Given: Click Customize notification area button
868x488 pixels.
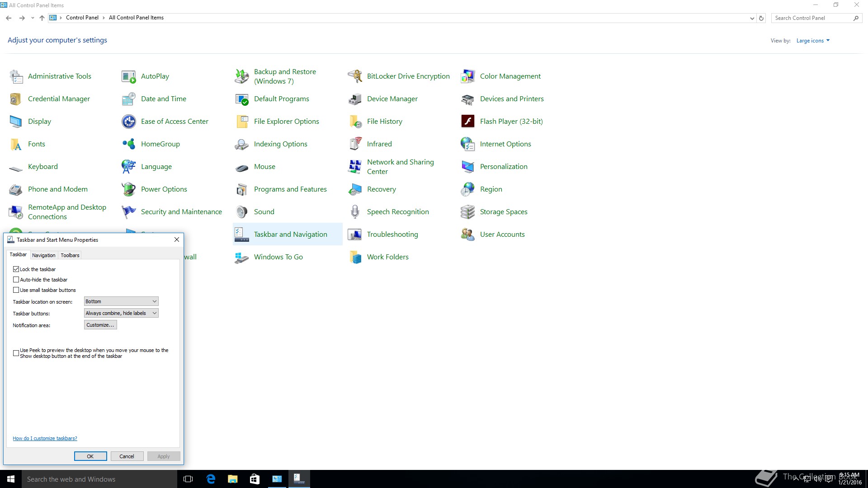Looking at the screenshot, I should [100, 325].
